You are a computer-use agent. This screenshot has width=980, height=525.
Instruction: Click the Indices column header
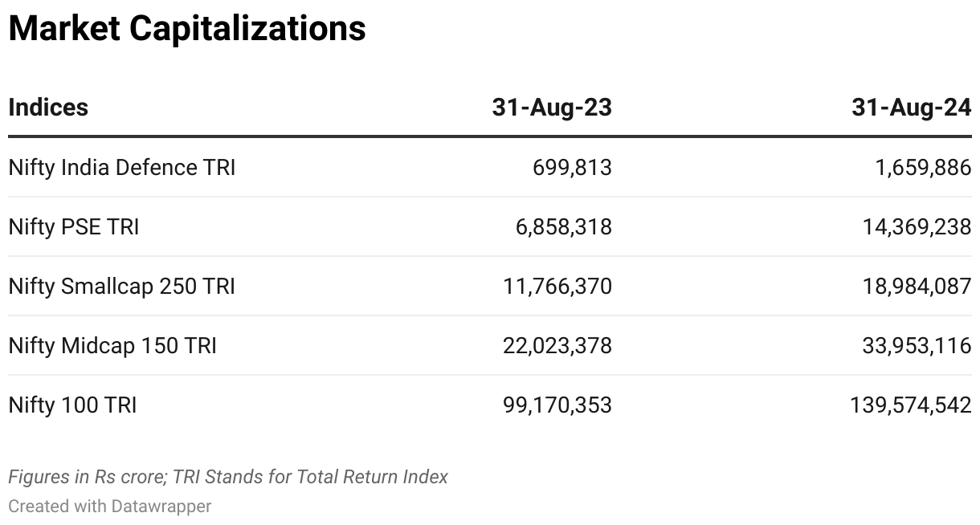[48, 108]
